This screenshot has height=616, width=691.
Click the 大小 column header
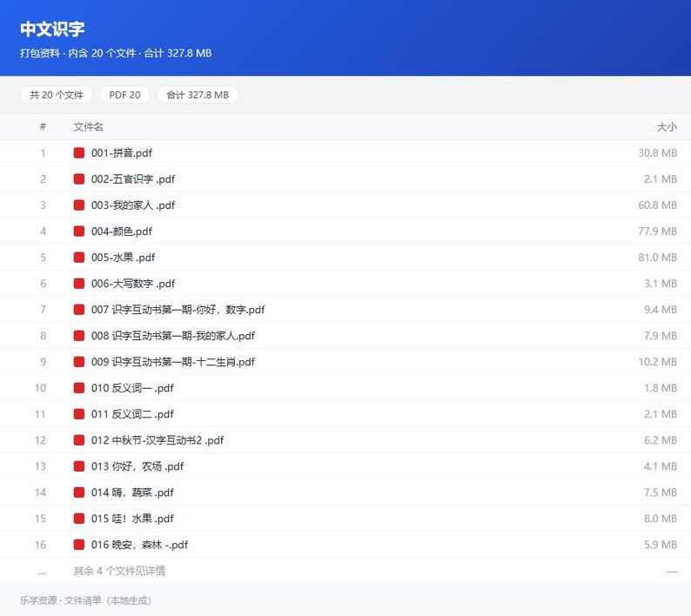point(667,127)
